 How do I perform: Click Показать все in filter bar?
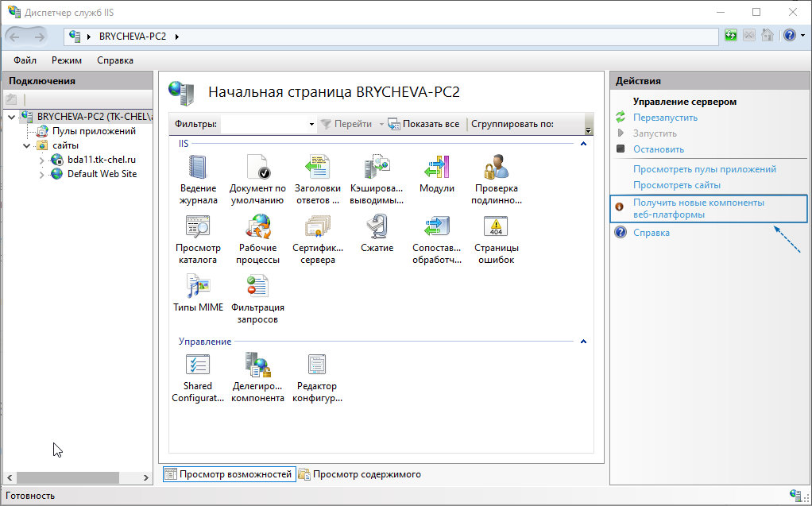(x=424, y=124)
